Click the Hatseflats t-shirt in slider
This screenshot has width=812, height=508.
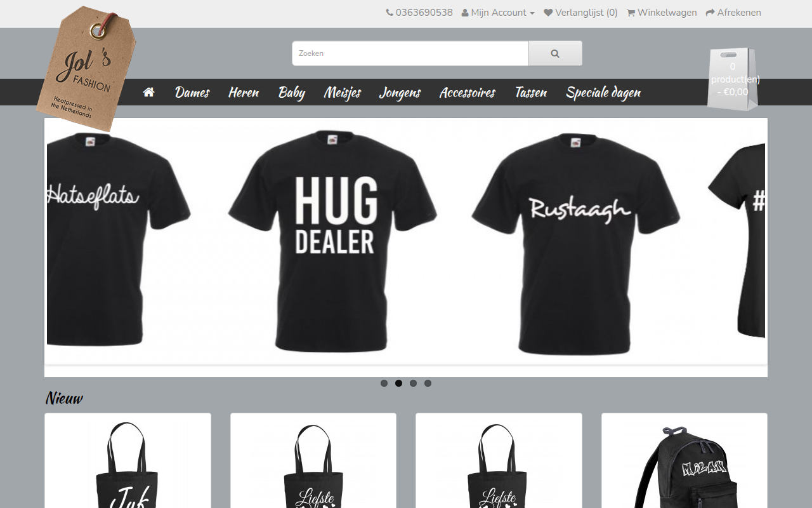(119, 238)
